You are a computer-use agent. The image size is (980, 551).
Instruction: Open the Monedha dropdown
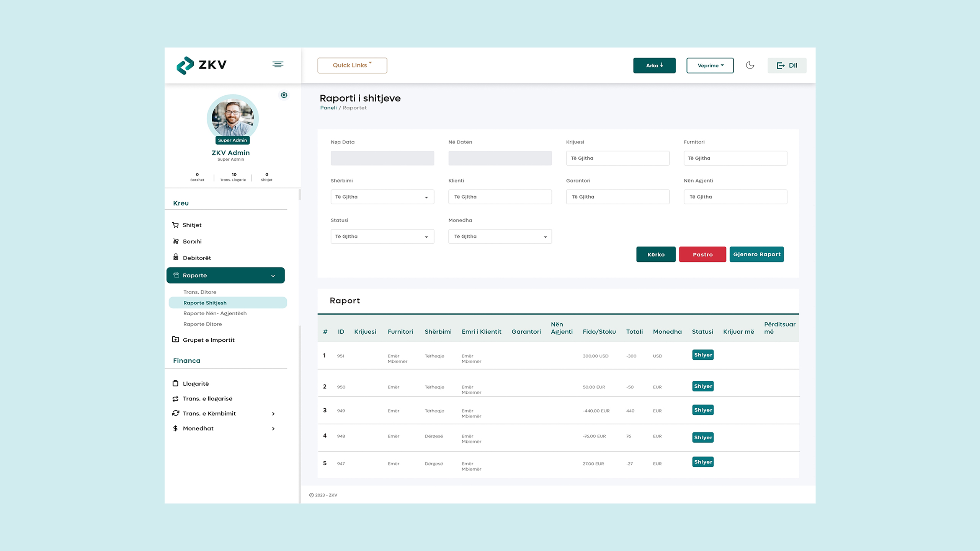tap(500, 236)
